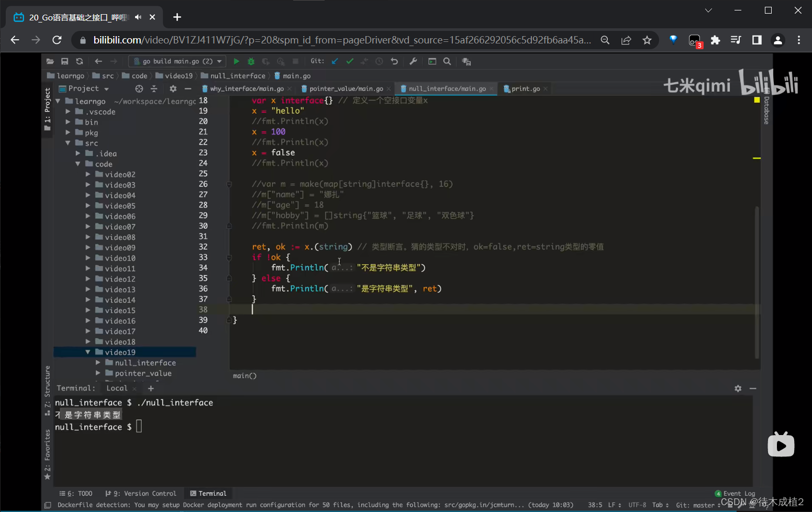Hide the Project panel with minus icon
The height and width of the screenshot is (512, 812).
188,88
